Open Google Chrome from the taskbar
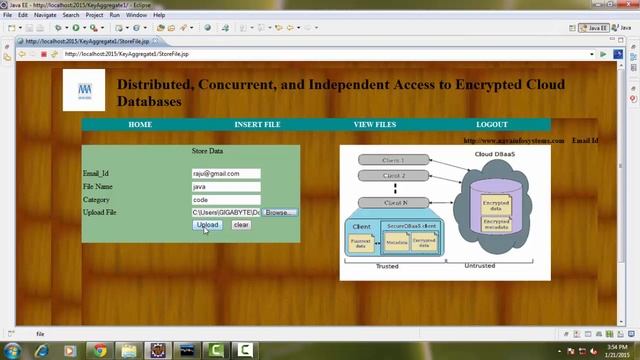 (x=100, y=351)
